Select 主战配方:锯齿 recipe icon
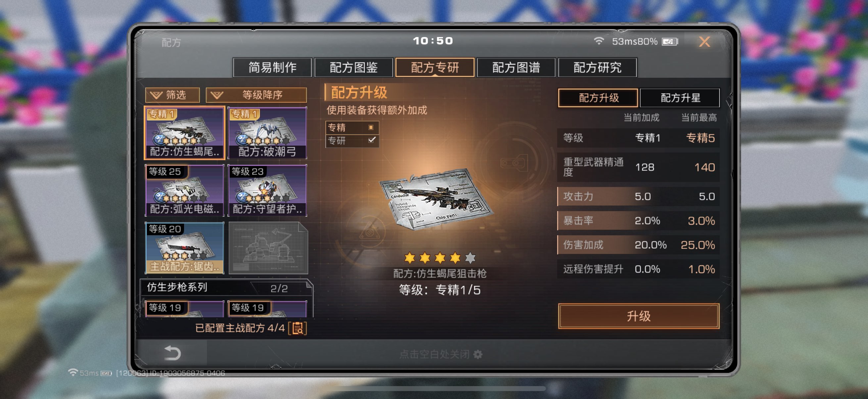The width and height of the screenshot is (868, 399). 185,248
